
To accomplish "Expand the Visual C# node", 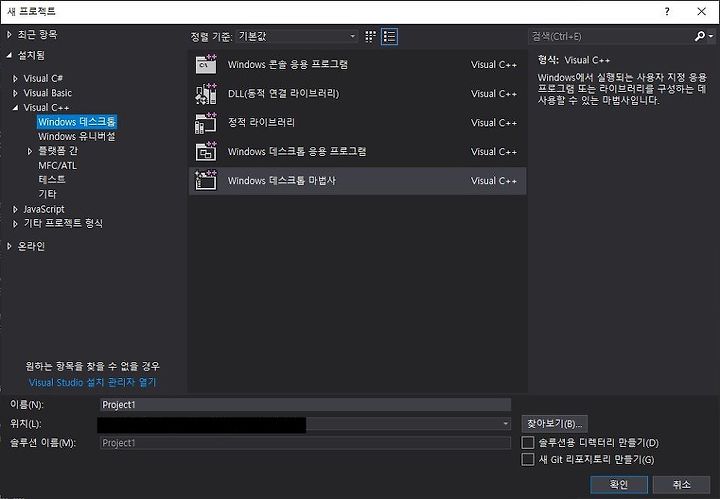I will coord(15,78).
